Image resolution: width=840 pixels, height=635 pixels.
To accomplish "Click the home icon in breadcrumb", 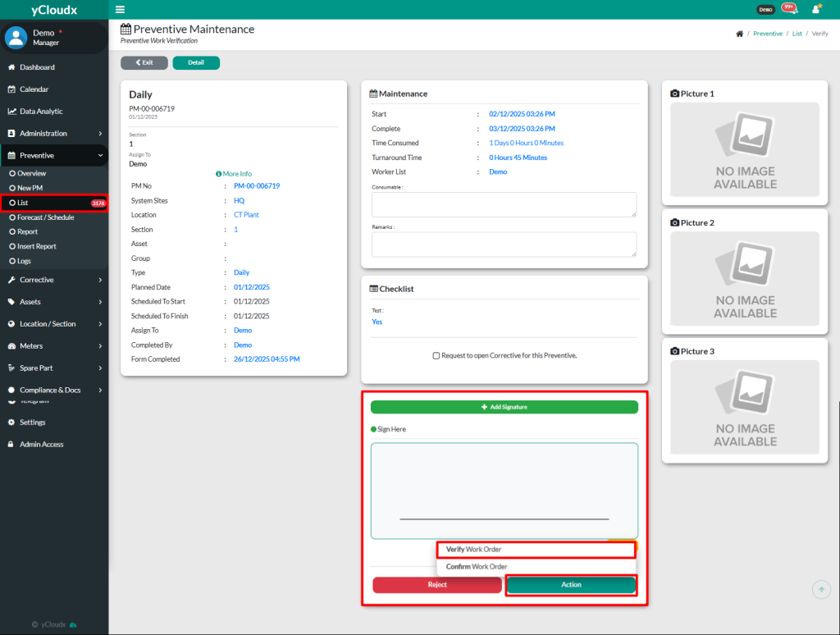I will pyautogui.click(x=739, y=34).
